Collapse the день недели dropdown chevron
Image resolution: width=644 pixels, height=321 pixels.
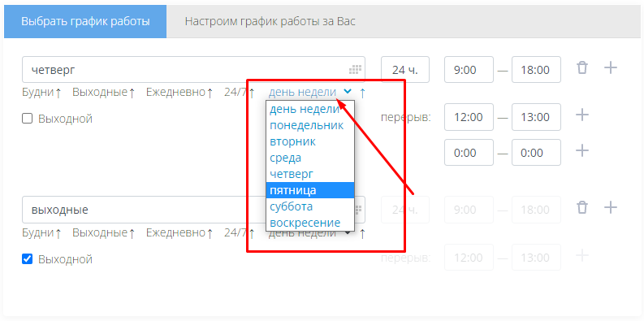(348, 92)
